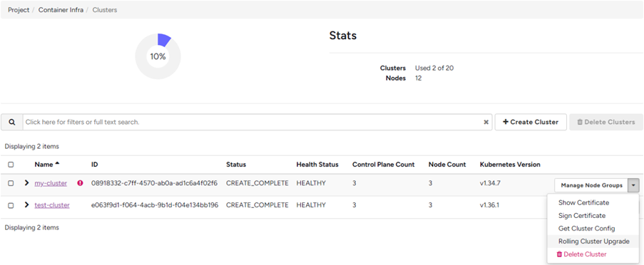Click the v1.36.1 version cell
Screen dimensions: 644x265
click(489, 205)
